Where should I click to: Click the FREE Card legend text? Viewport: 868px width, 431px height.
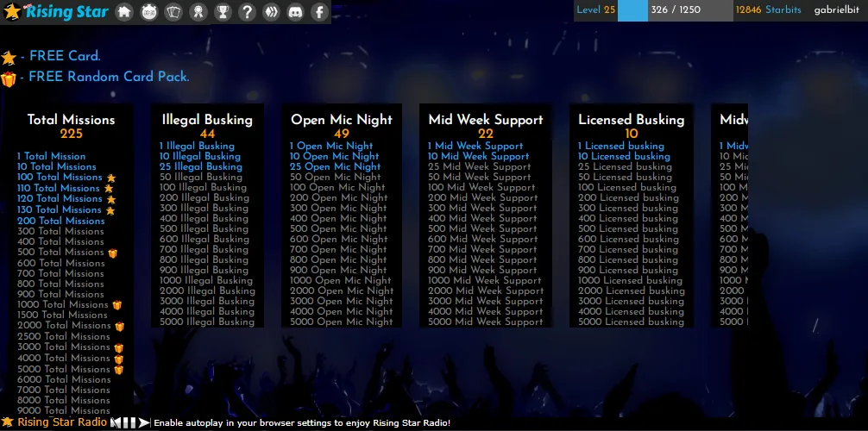65,56
